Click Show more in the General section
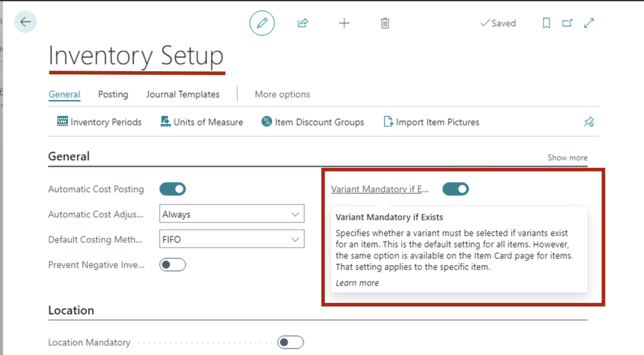Screen dimensions: 644x355 (567, 157)
